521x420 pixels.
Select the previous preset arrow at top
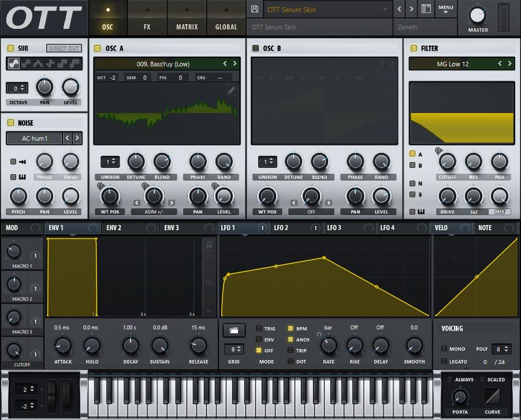pos(399,9)
